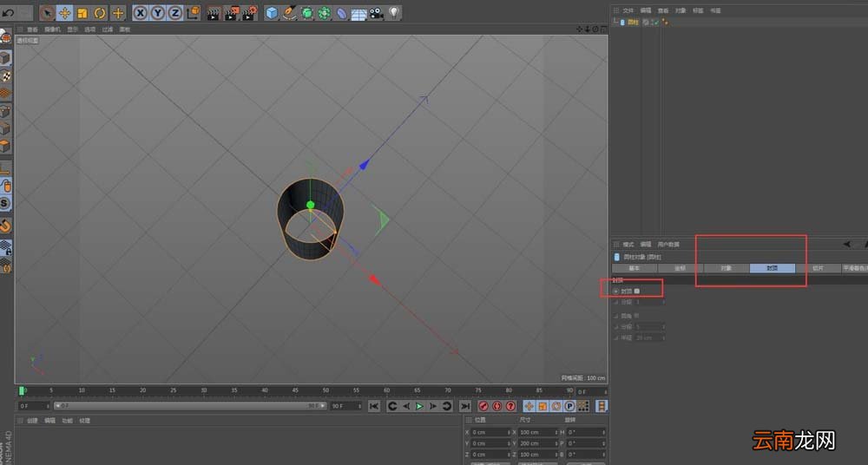The height and width of the screenshot is (465, 868).
Task: Select the cylinder object in Object Manager
Action: (633, 23)
